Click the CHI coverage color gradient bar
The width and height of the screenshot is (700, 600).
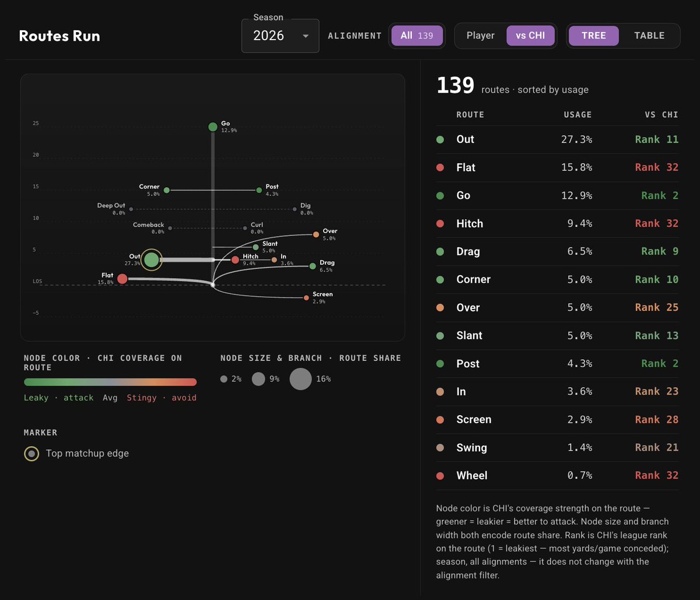pyautogui.click(x=110, y=382)
